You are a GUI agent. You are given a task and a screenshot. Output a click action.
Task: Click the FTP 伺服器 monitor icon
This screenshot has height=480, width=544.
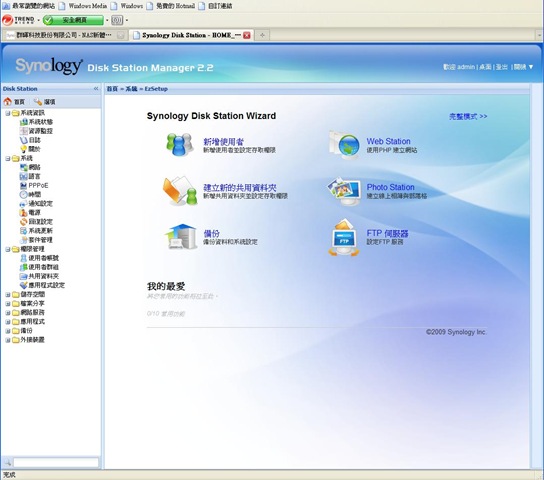343,238
